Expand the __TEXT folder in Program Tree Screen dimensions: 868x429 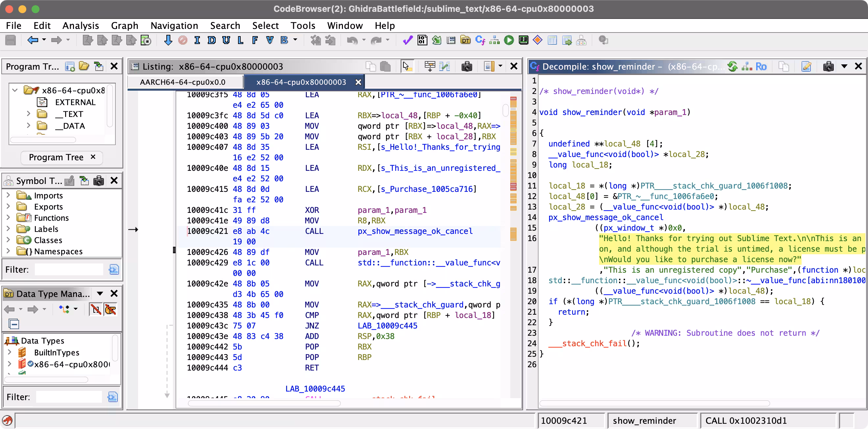(29, 114)
